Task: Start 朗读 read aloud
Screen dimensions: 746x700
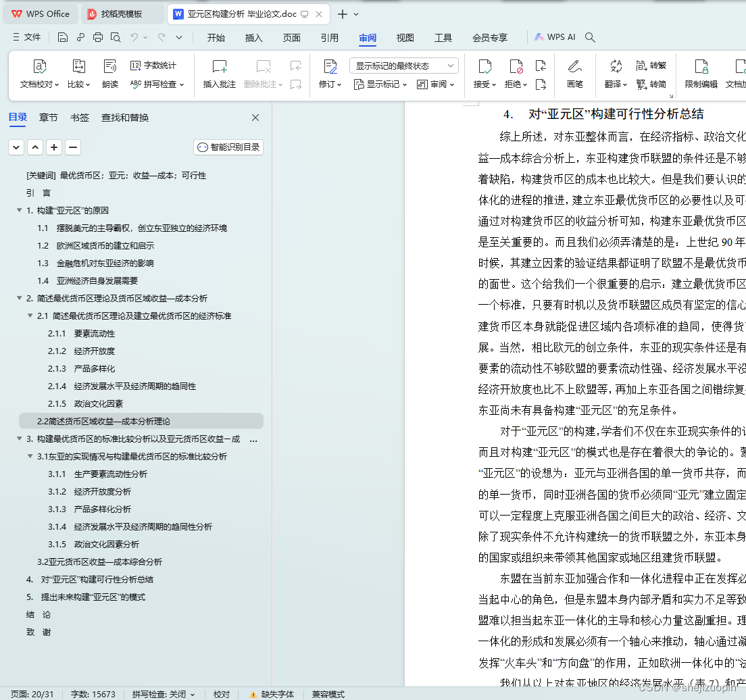Action: point(110,74)
